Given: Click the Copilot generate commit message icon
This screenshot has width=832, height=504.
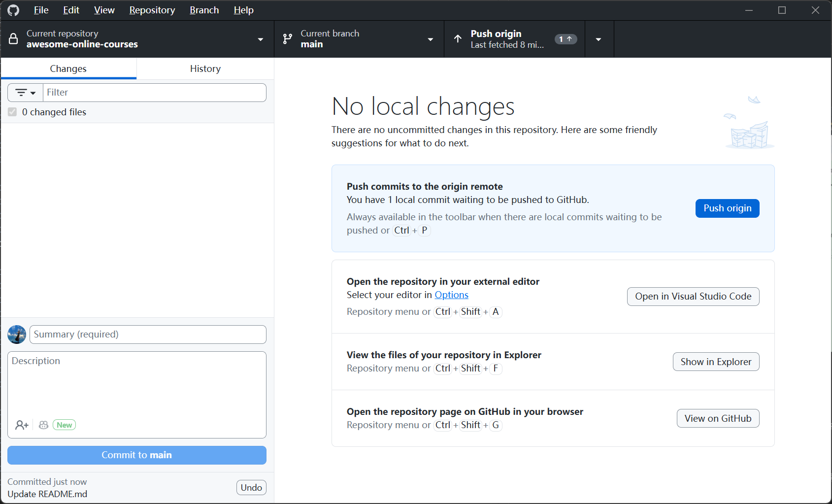Looking at the screenshot, I should coord(44,425).
